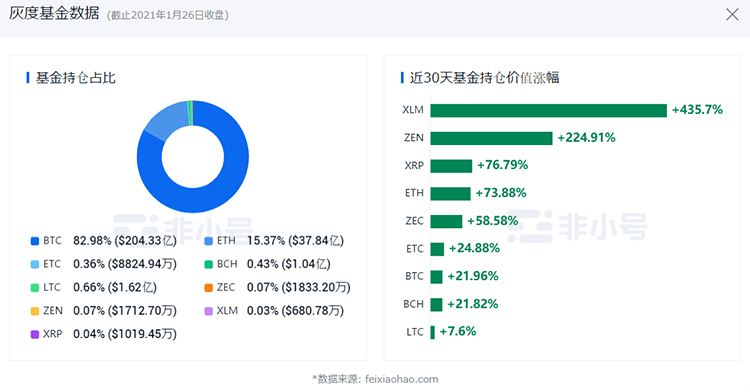This screenshot has height=392, width=750.
Task: Click the ZEC bar in the growth chart
Action: point(446,221)
